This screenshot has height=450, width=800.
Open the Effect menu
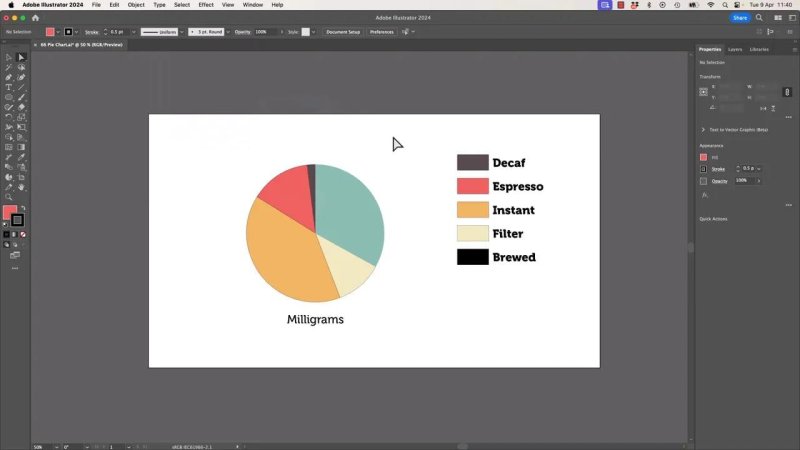pos(206,5)
